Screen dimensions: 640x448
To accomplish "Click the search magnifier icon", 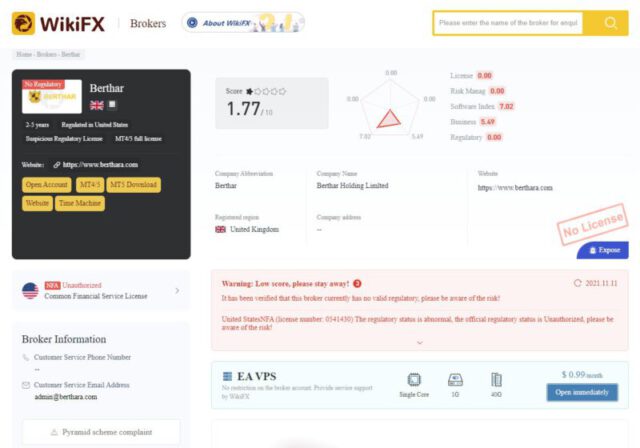I will click(x=611, y=23).
